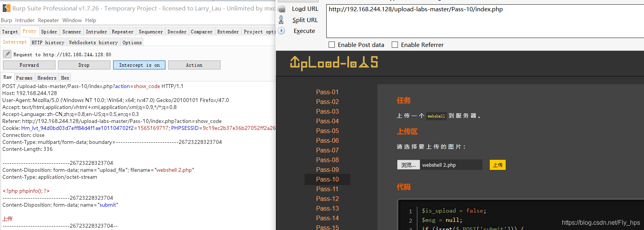Click the Drop button
The image size is (644, 230).
[84, 65]
